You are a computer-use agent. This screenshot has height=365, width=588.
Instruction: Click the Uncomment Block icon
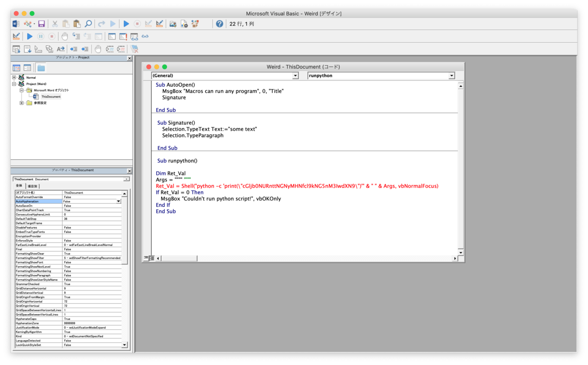click(121, 49)
